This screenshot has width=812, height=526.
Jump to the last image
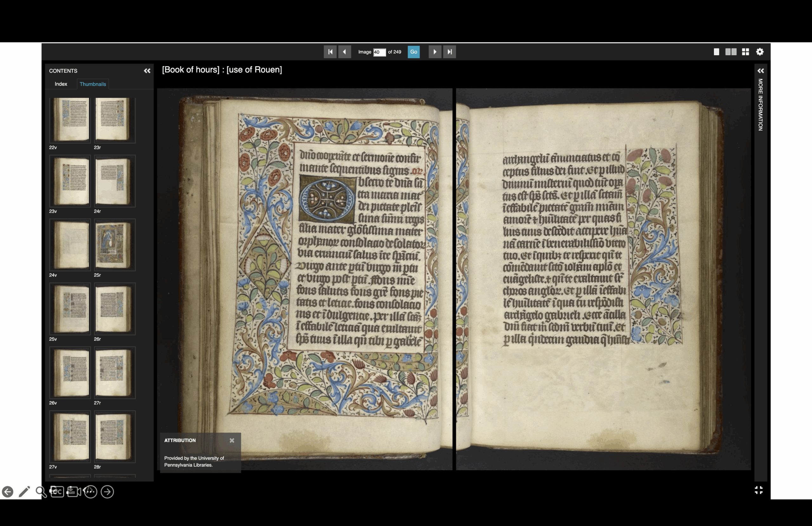(x=449, y=52)
